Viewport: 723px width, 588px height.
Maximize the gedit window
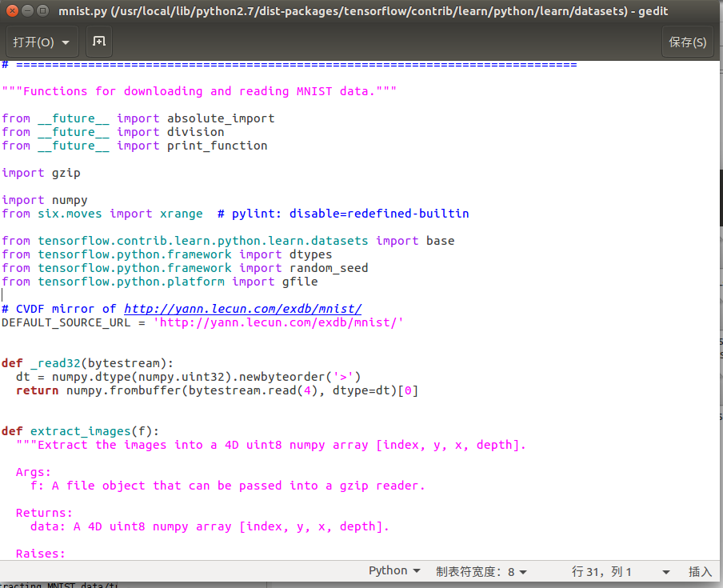coord(42,10)
